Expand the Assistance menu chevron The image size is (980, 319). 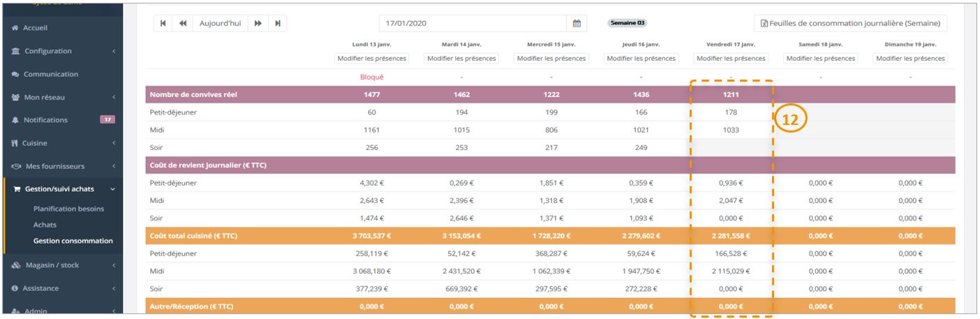pyautogui.click(x=113, y=288)
